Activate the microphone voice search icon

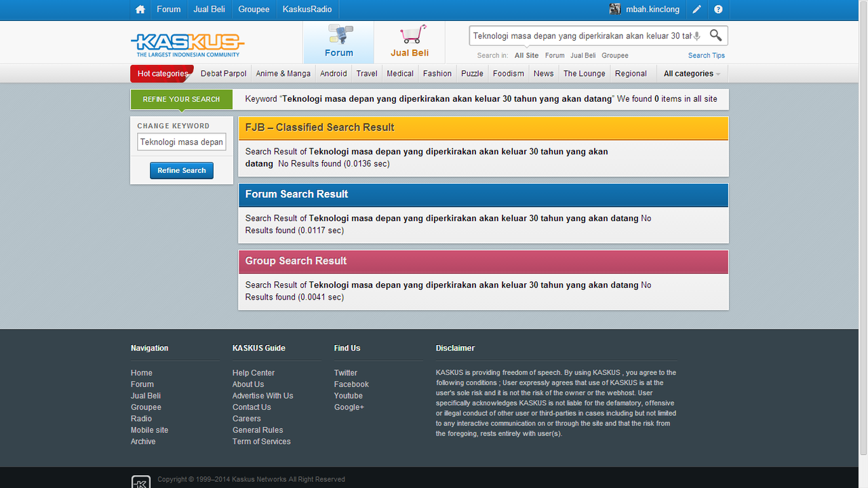click(696, 36)
